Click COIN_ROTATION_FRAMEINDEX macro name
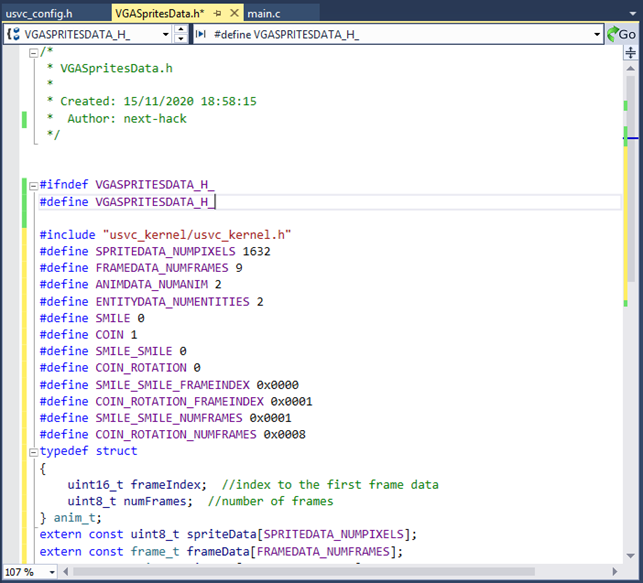The width and height of the screenshot is (643, 583). [180, 401]
